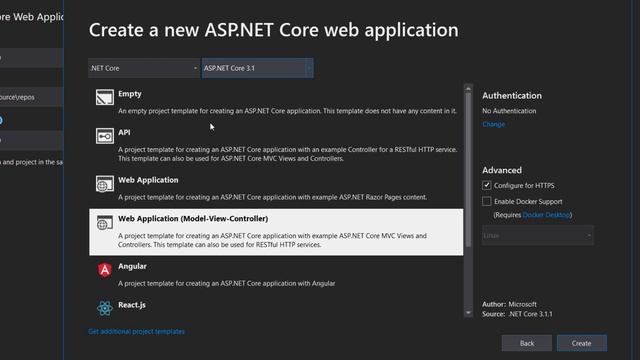Select the red Angular shield icon
The height and width of the screenshot is (360, 640).
tap(105, 270)
